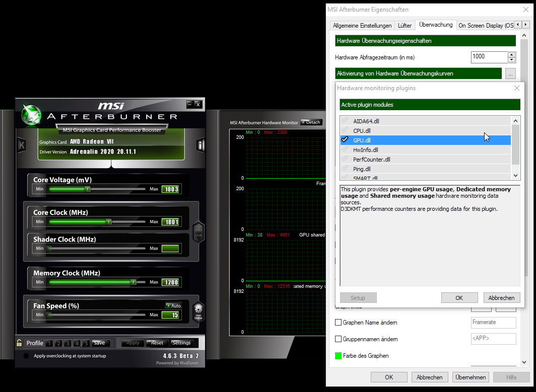Click the Afterburner K (Kombustor) side button
Screen dimensions: 536x392
coord(21,145)
